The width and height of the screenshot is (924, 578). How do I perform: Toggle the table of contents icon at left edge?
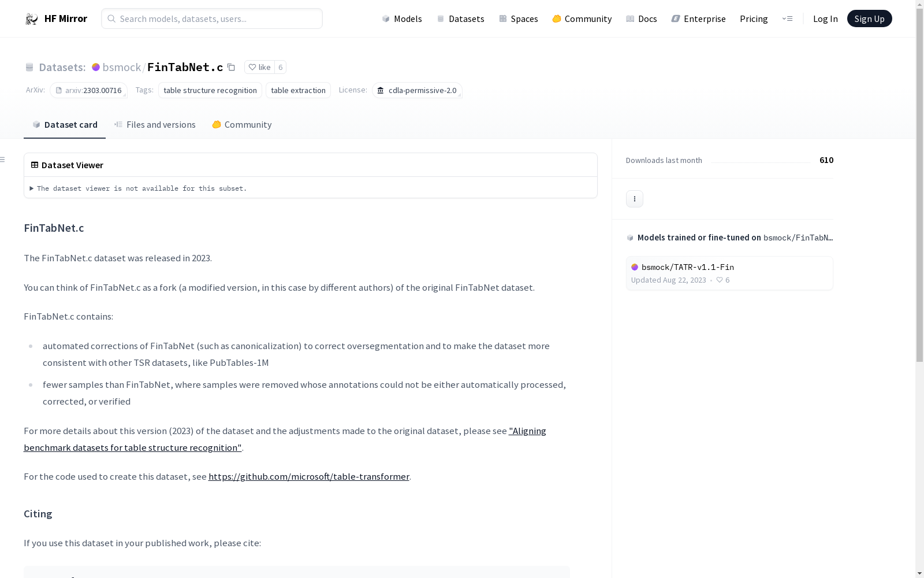(x=3, y=160)
